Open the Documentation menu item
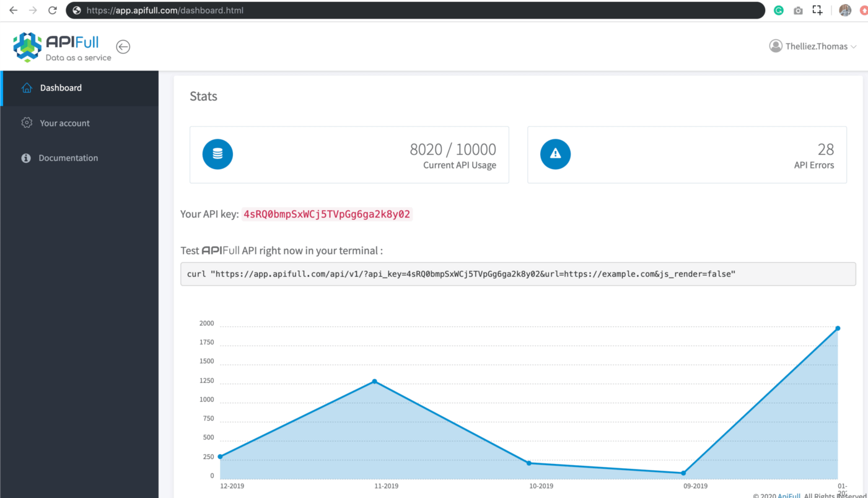This screenshot has width=868, height=498. coord(68,158)
